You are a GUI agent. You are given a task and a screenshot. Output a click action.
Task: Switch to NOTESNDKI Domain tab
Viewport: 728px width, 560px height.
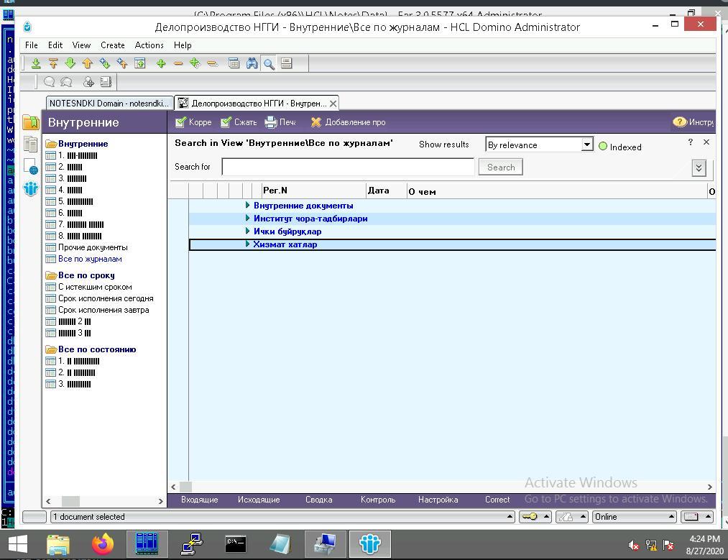(109, 103)
